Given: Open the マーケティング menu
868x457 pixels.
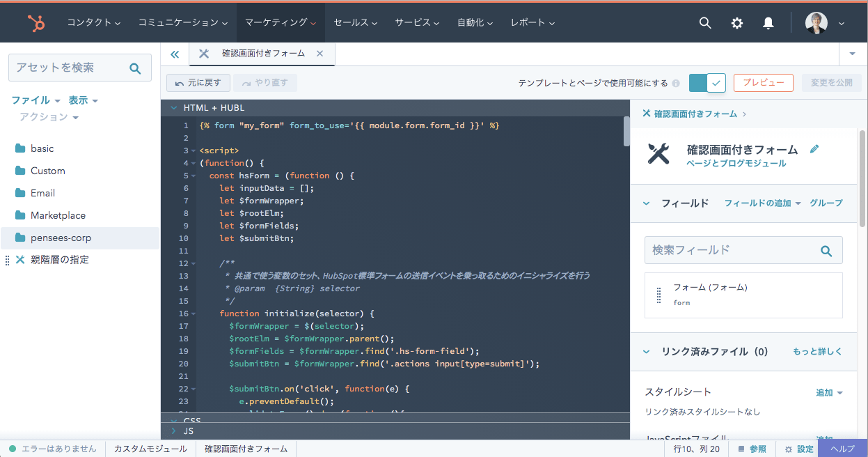Looking at the screenshot, I should tap(280, 22).
